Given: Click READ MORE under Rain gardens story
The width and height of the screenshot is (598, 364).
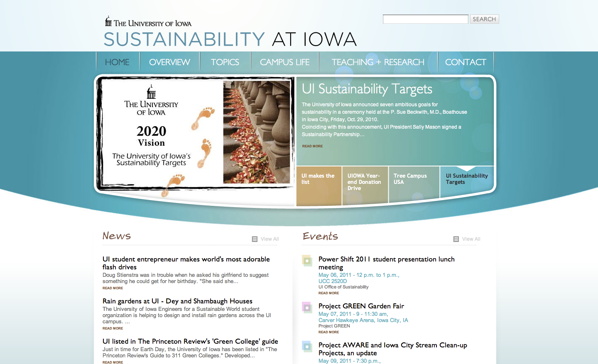Looking at the screenshot, I should [x=113, y=328].
